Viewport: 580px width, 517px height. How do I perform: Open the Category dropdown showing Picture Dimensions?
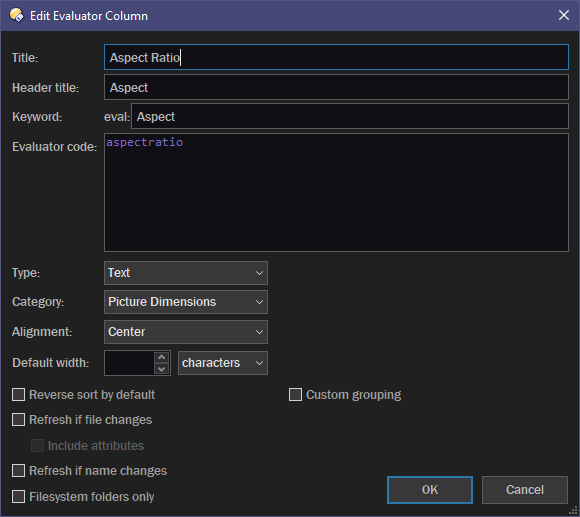186,302
